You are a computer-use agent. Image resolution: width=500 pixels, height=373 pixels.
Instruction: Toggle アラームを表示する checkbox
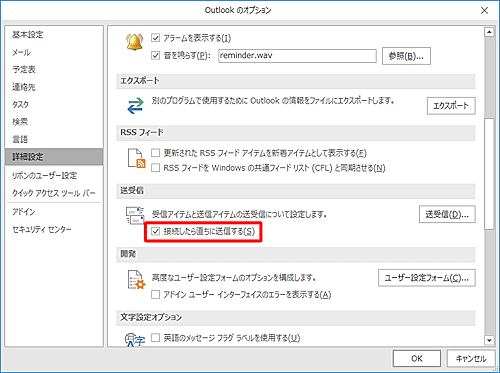click(155, 38)
